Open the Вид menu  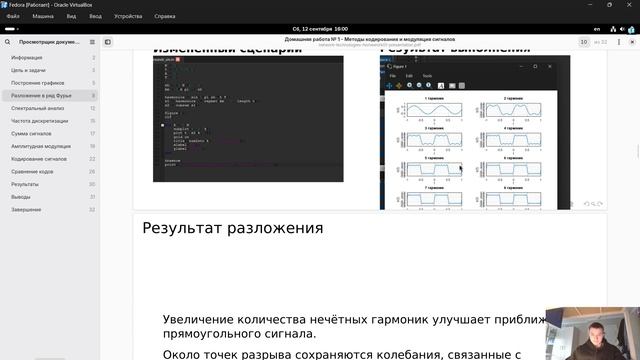point(71,16)
